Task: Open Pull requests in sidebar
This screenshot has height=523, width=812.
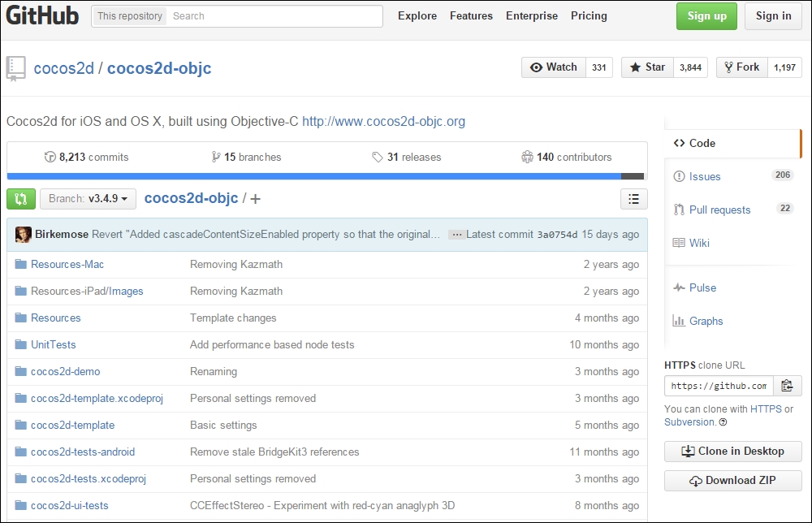Action: [x=719, y=210]
